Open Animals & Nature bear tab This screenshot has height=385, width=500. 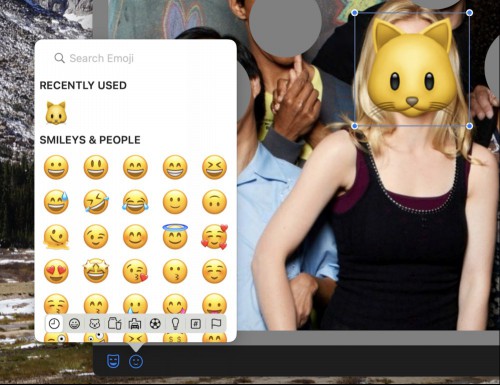(x=95, y=323)
